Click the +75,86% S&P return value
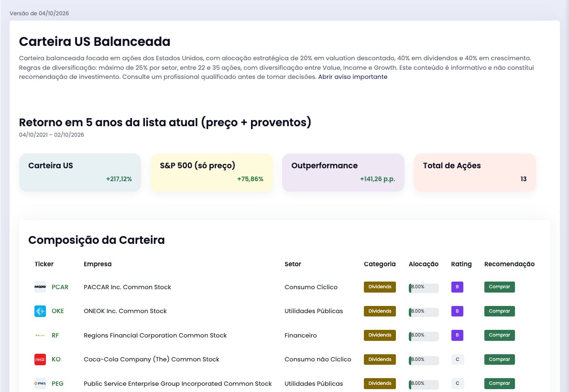The height and width of the screenshot is (392, 569). click(x=251, y=179)
